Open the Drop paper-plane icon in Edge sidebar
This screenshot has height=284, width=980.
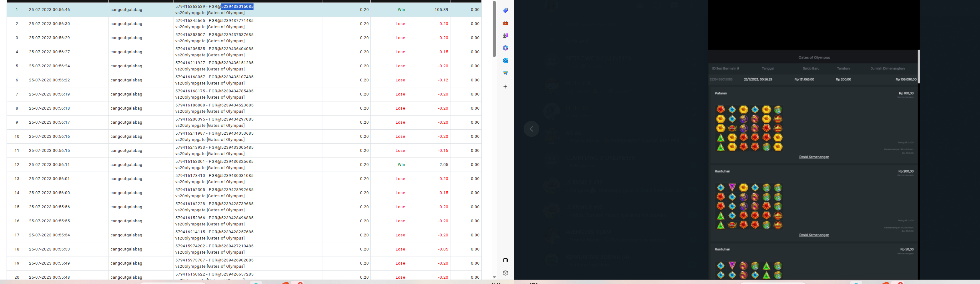coord(505,73)
